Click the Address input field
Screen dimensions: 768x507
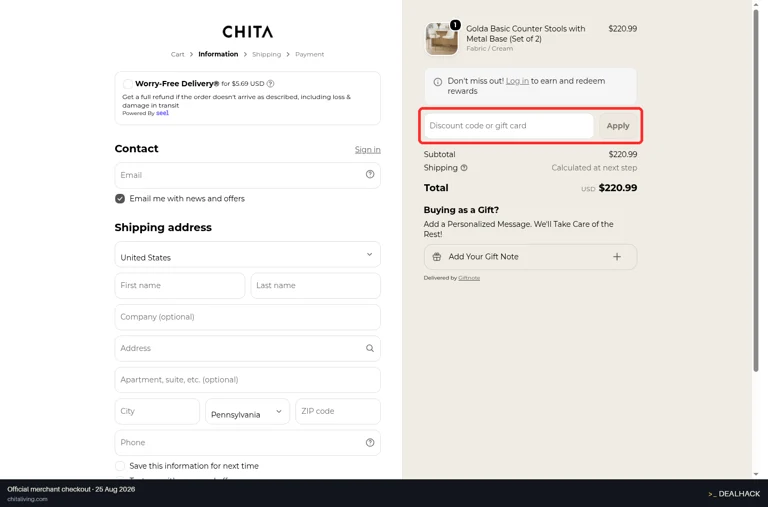pyautogui.click(x=247, y=348)
